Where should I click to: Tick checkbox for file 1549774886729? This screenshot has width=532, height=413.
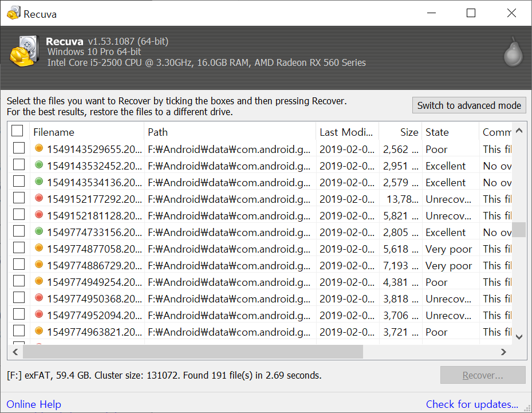[19, 264]
